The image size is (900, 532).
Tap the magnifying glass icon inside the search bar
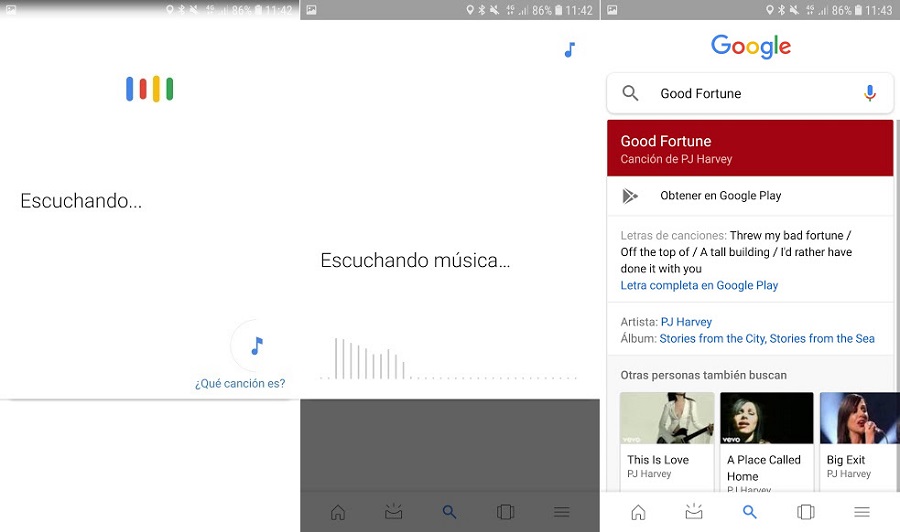pyautogui.click(x=630, y=93)
